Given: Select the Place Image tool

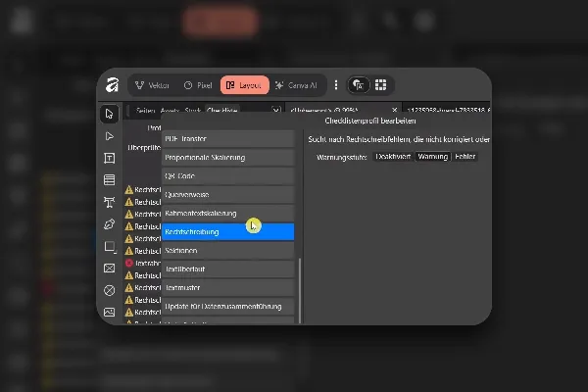Looking at the screenshot, I should (x=109, y=312).
